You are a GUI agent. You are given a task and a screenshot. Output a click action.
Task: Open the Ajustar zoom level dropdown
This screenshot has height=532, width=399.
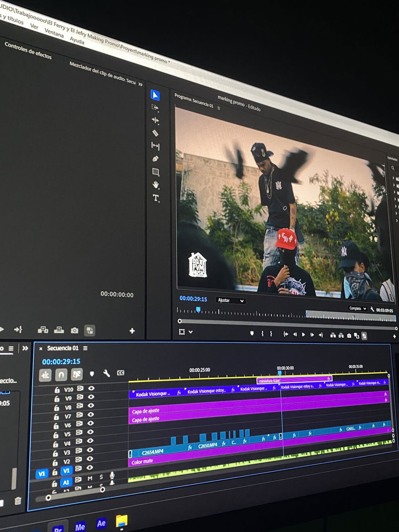231,300
